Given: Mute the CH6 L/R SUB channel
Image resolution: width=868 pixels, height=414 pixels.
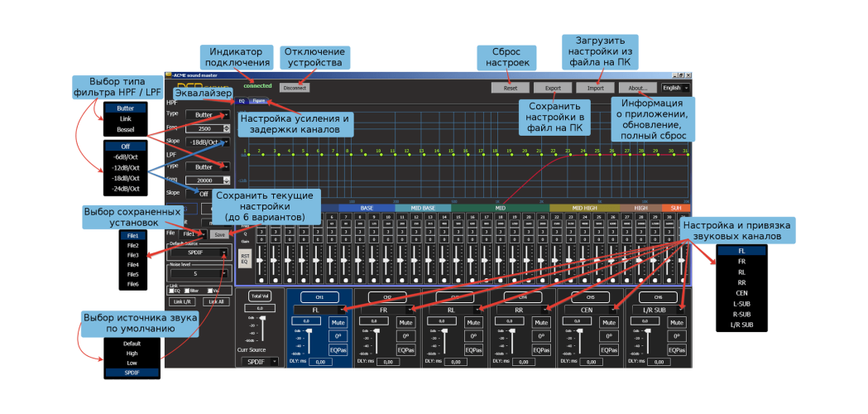Looking at the screenshot, I should pyautogui.click(x=677, y=323).
